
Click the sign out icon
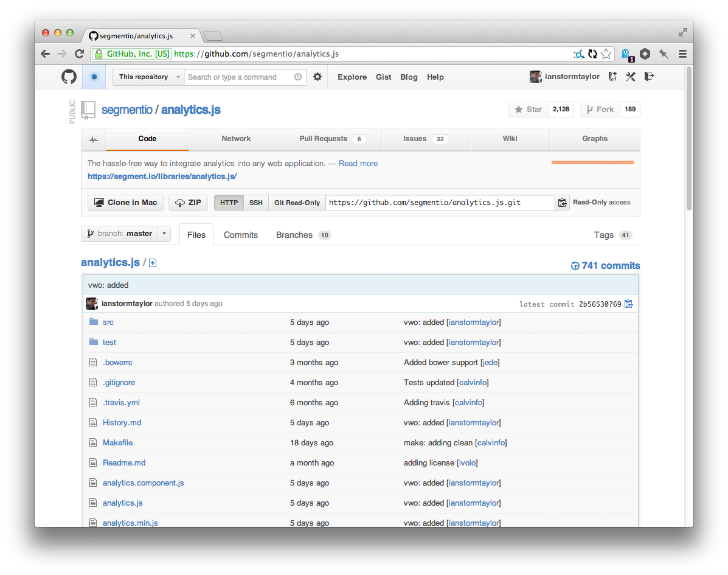[649, 76]
